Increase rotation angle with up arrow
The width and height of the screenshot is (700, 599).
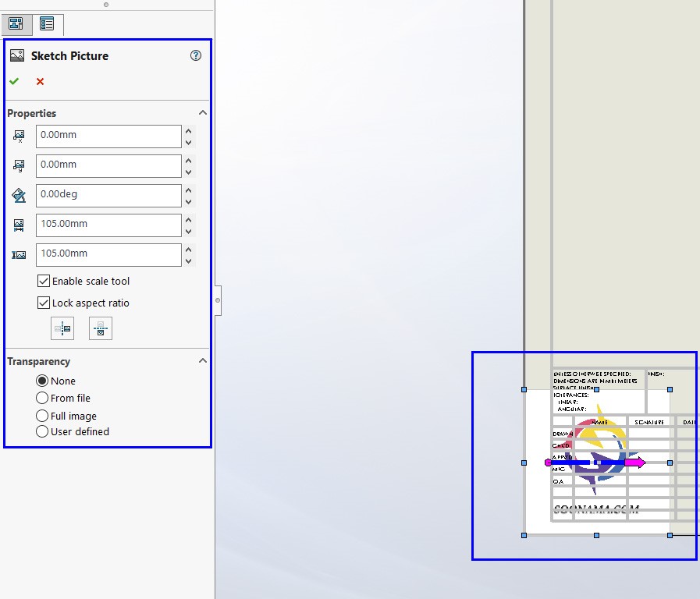pyautogui.click(x=188, y=190)
